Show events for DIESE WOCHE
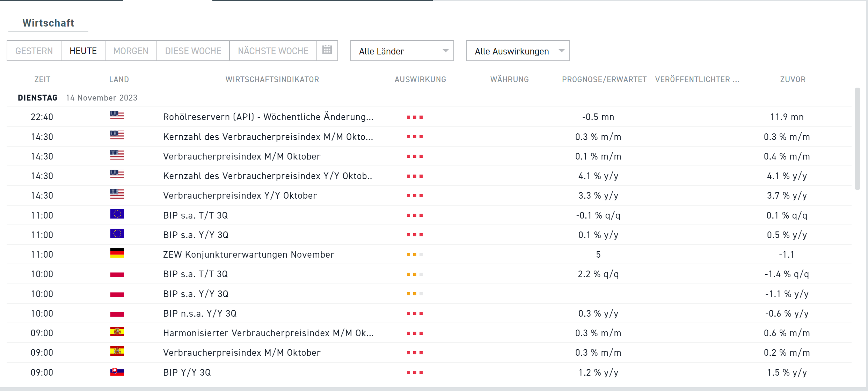 point(193,51)
